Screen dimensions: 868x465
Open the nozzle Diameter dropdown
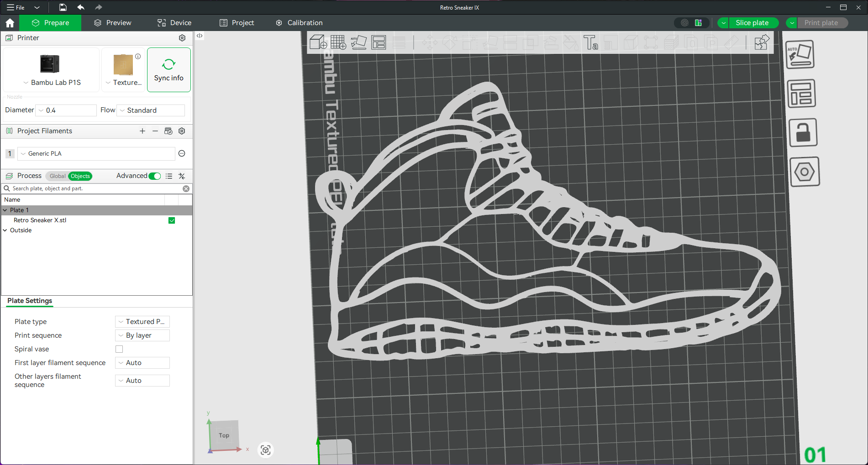tap(67, 110)
